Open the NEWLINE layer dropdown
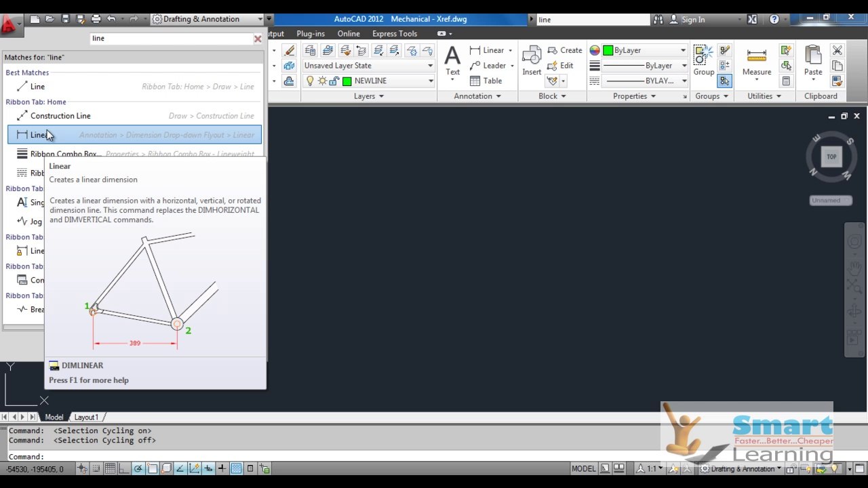This screenshot has height=488, width=868. 368,81
